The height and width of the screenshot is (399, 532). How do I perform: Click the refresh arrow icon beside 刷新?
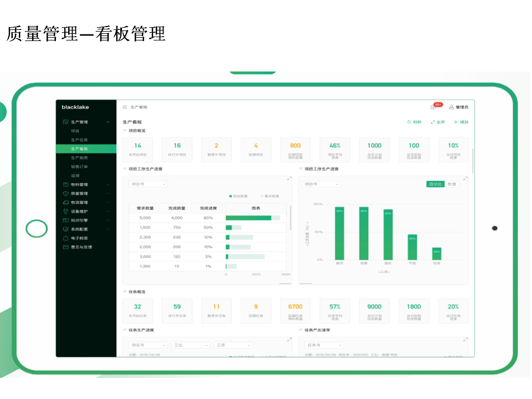point(409,122)
